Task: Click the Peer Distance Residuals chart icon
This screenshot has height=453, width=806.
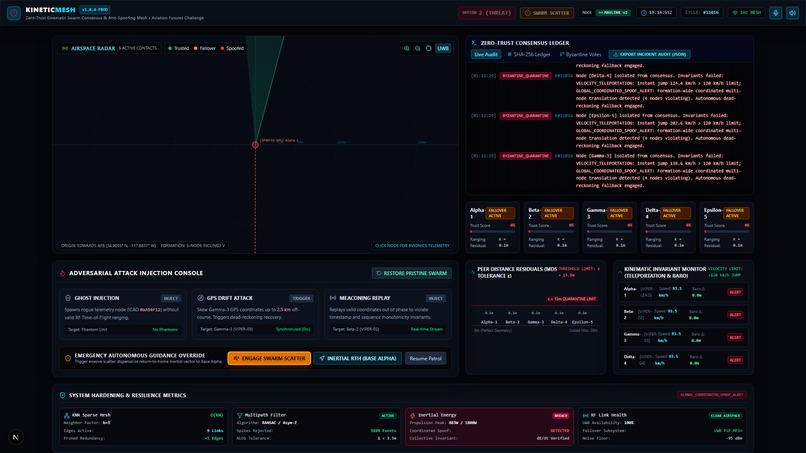Action: [473, 272]
